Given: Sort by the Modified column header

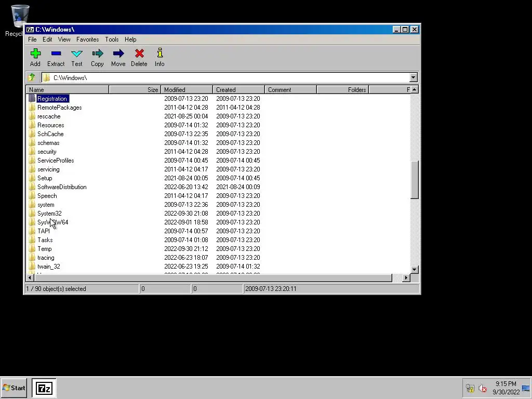Looking at the screenshot, I should 187,89.
